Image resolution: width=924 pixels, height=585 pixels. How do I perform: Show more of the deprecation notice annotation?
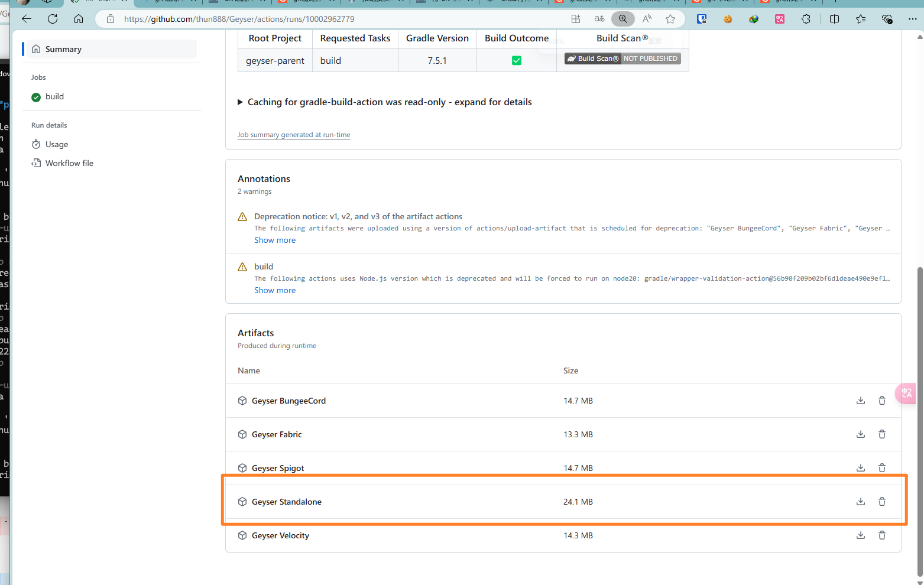point(275,240)
